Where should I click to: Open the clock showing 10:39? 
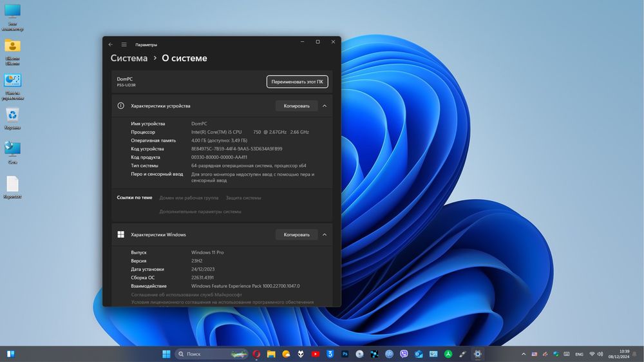[x=619, y=354]
